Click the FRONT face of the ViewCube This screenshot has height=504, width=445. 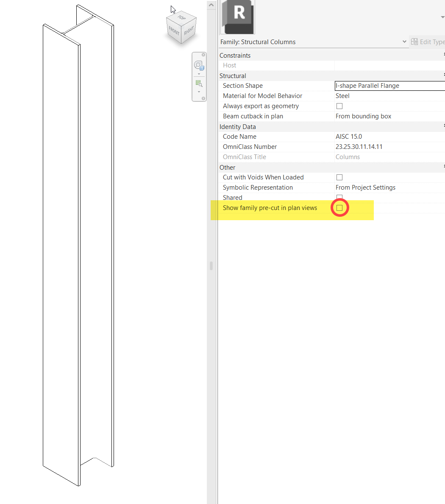(x=174, y=30)
